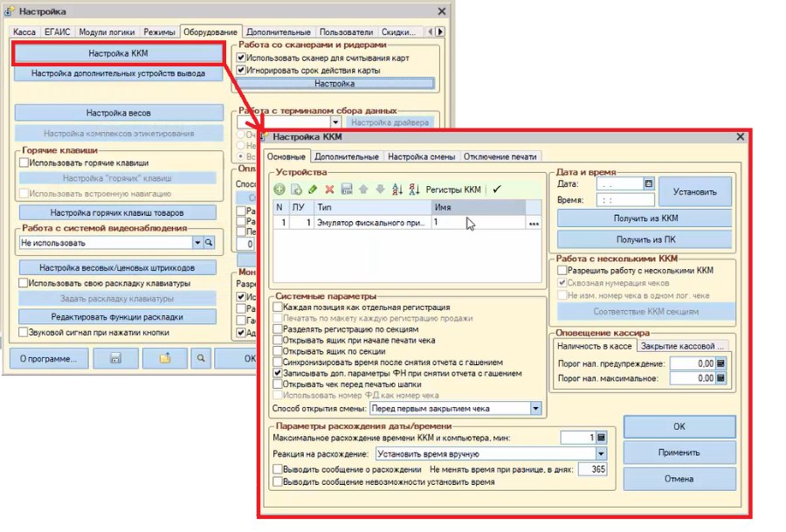786x532 pixels.
Task: Expand Способ открытия смены dropdown
Action: 536,409
